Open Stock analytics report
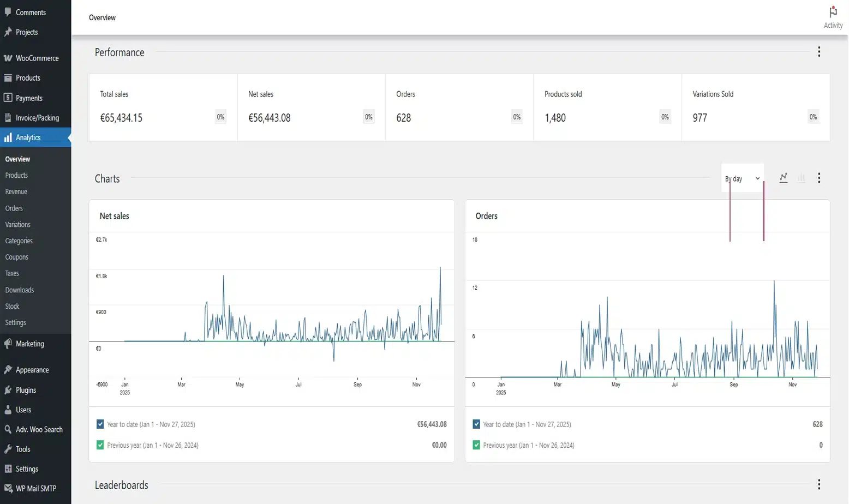 [x=13, y=306]
